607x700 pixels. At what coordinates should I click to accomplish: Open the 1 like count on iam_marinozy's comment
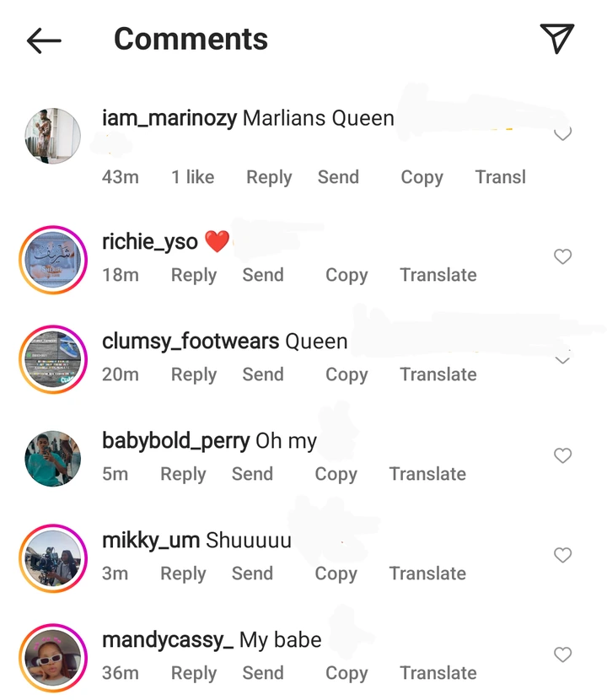pyautogui.click(x=193, y=177)
